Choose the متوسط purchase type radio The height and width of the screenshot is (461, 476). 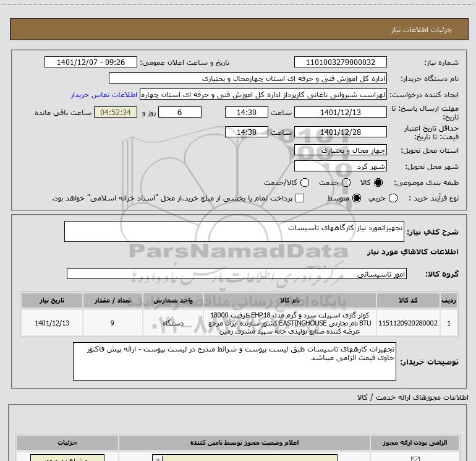tap(357, 198)
